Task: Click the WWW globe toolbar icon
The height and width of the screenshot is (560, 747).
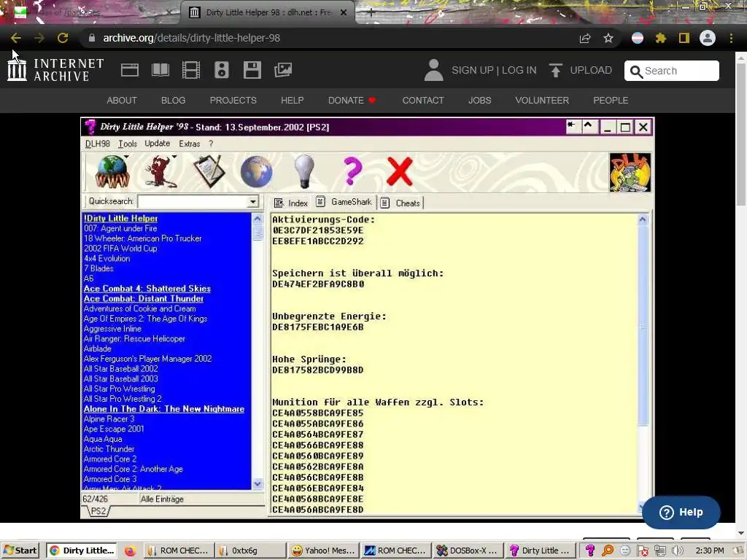Action: point(112,171)
